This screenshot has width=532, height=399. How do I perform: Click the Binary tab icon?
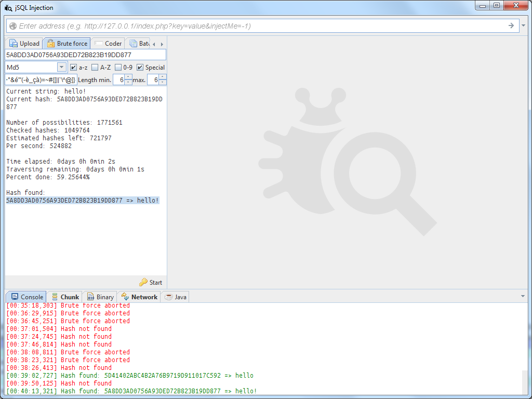click(90, 297)
